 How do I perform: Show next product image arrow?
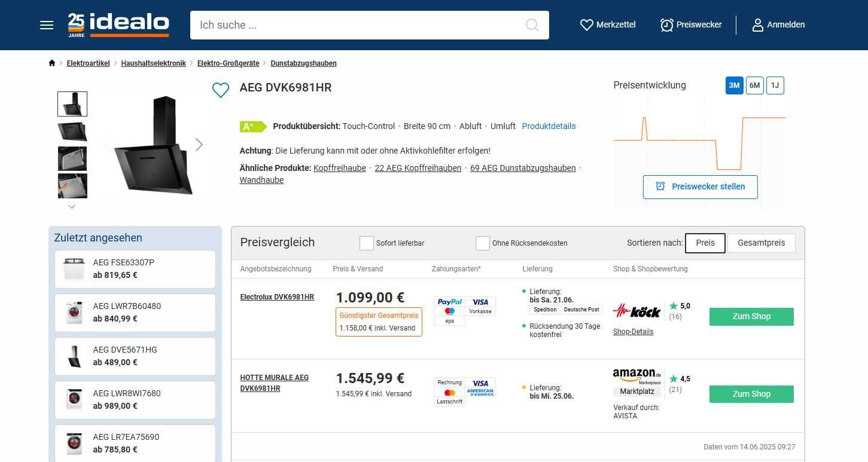199,145
